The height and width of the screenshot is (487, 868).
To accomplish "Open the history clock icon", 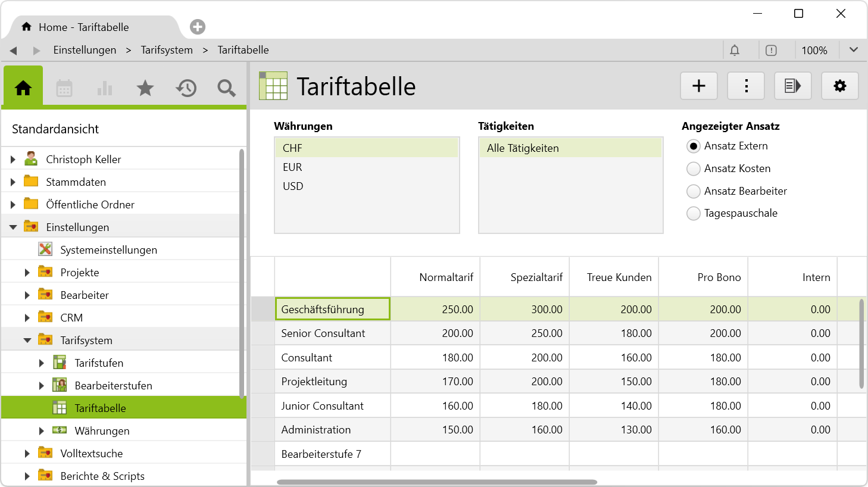I will click(186, 88).
